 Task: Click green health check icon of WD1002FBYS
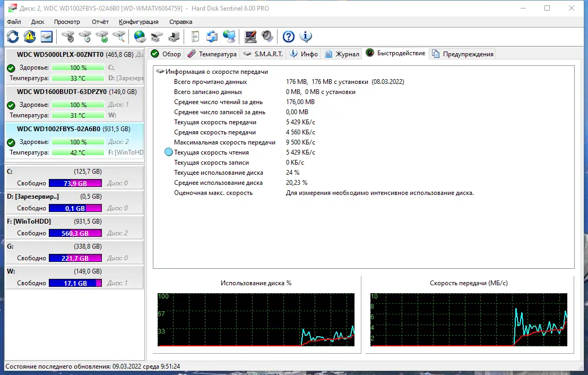pyautogui.click(x=11, y=142)
